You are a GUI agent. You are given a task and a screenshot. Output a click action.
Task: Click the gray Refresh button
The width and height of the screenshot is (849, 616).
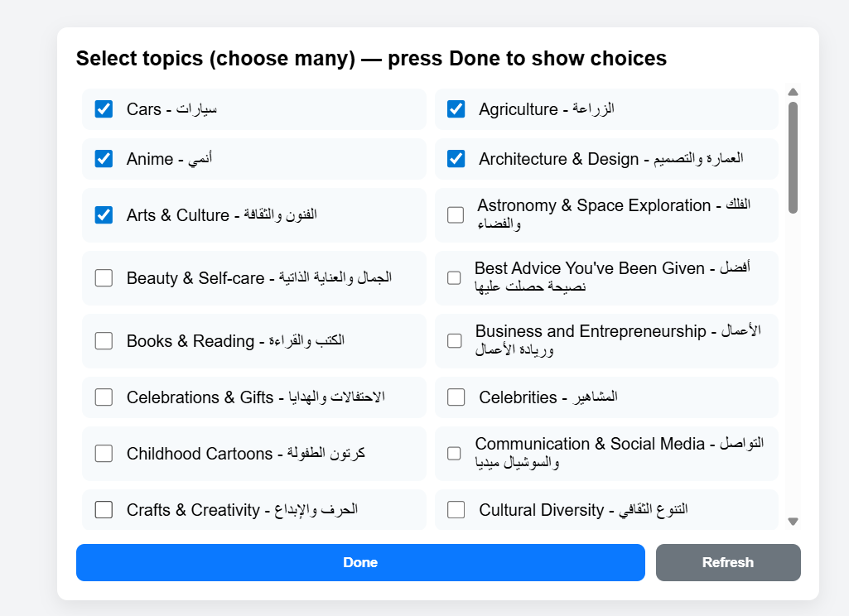(x=728, y=563)
